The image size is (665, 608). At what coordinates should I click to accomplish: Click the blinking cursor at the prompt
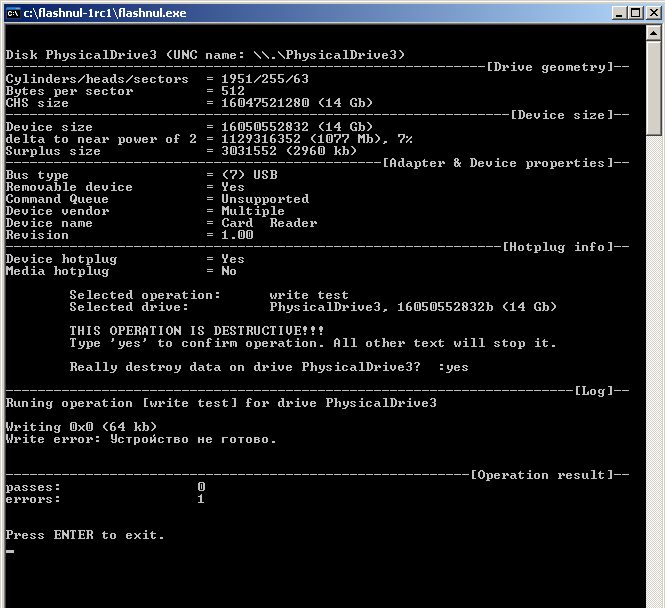click(x=10, y=550)
